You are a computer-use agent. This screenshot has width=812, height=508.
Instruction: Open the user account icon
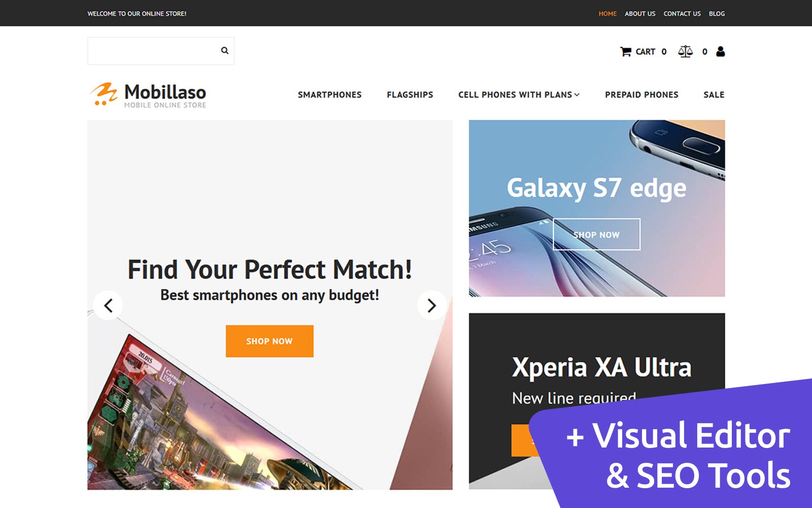720,51
